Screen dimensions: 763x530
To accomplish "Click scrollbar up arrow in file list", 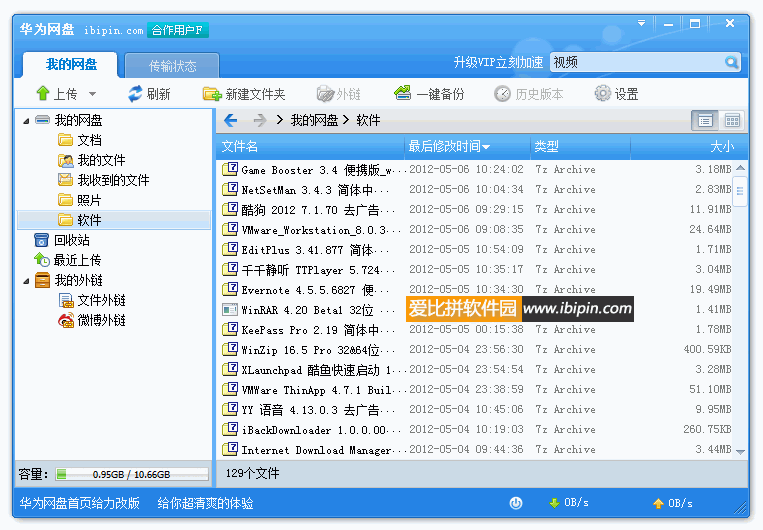I will coord(740,168).
